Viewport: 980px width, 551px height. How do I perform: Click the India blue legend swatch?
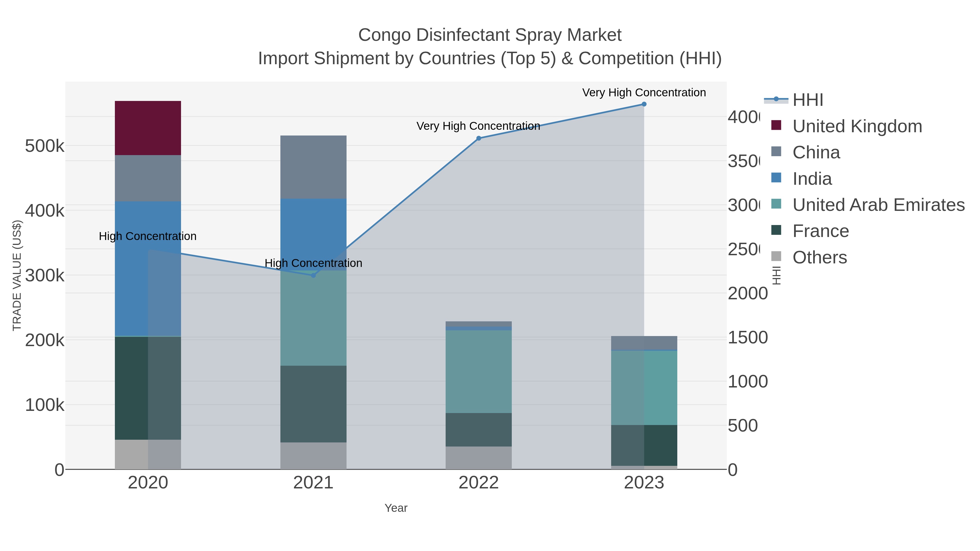[776, 178]
